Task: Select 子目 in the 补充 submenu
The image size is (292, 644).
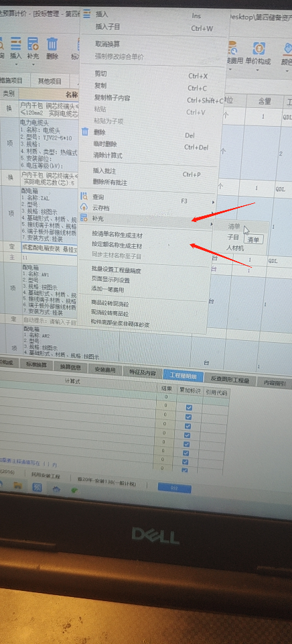Action: tap(233, 237)
